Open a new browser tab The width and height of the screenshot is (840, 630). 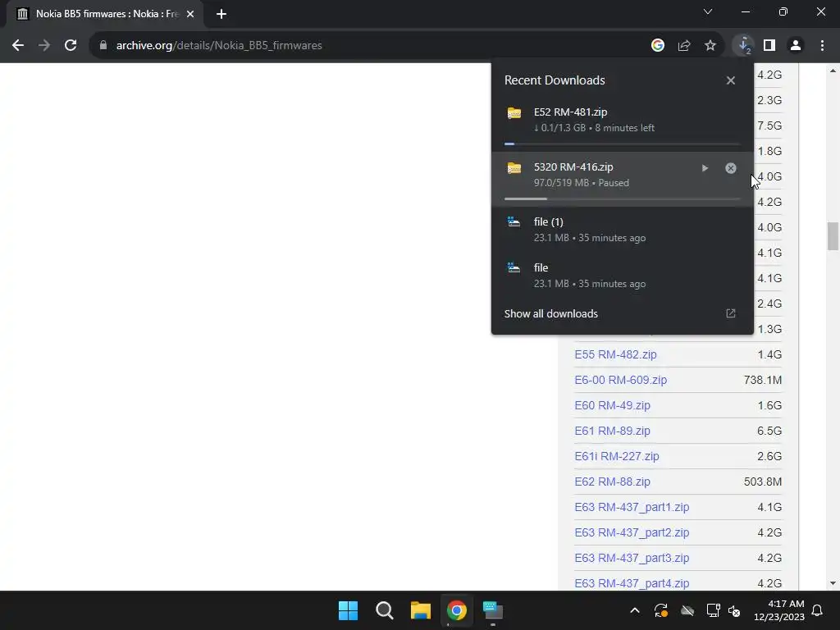221,14
